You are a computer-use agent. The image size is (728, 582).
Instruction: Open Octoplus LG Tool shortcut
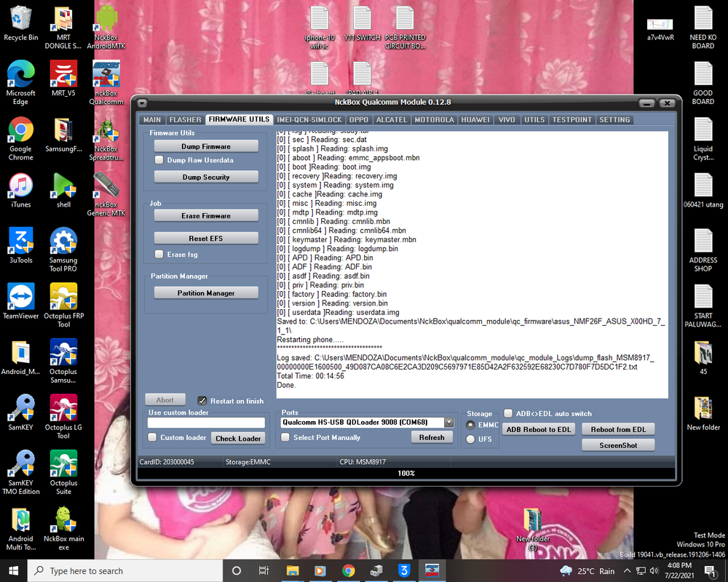(x=63, y=417)
